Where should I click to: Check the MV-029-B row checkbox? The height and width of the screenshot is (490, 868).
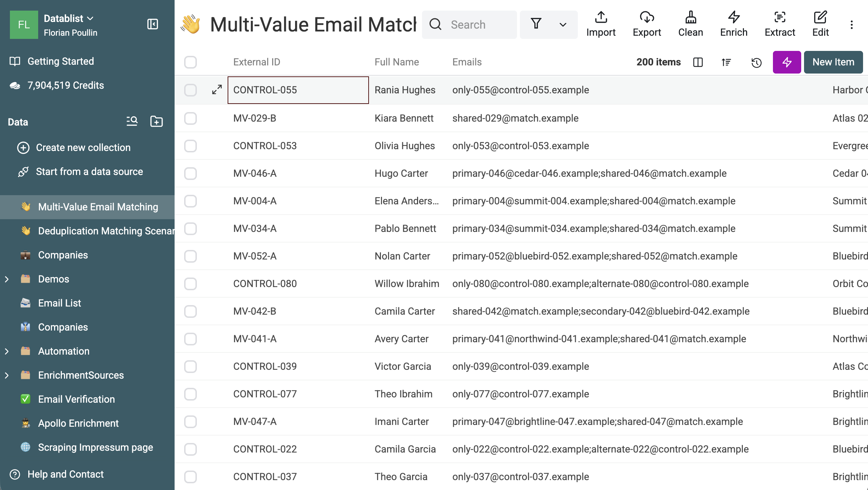point(190,118)
